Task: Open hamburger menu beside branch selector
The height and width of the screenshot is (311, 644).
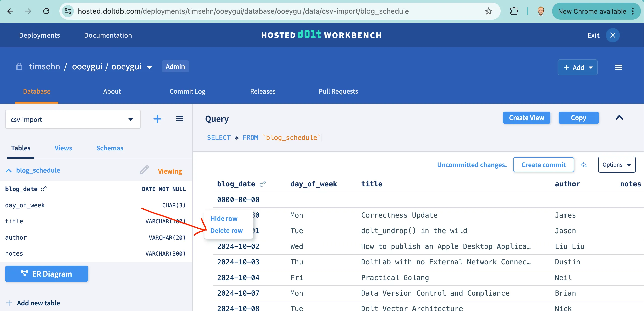Action: [180, 119]
